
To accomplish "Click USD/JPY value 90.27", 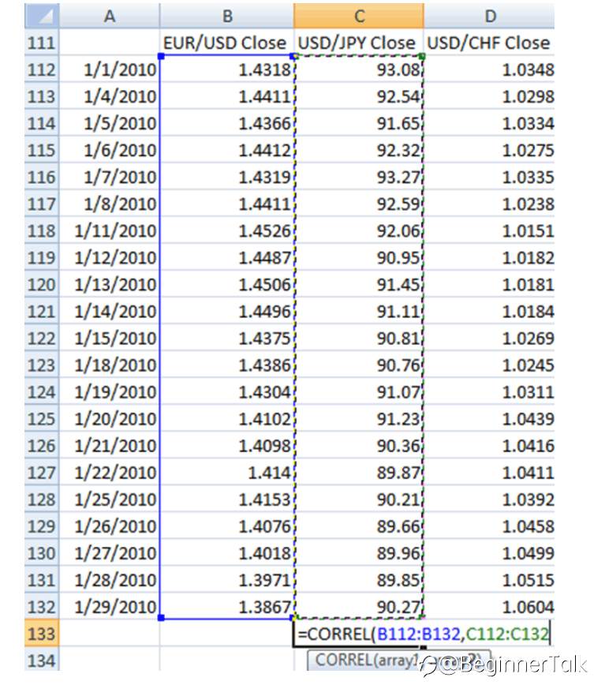I will pyautogui.click(x=359, y=606).
